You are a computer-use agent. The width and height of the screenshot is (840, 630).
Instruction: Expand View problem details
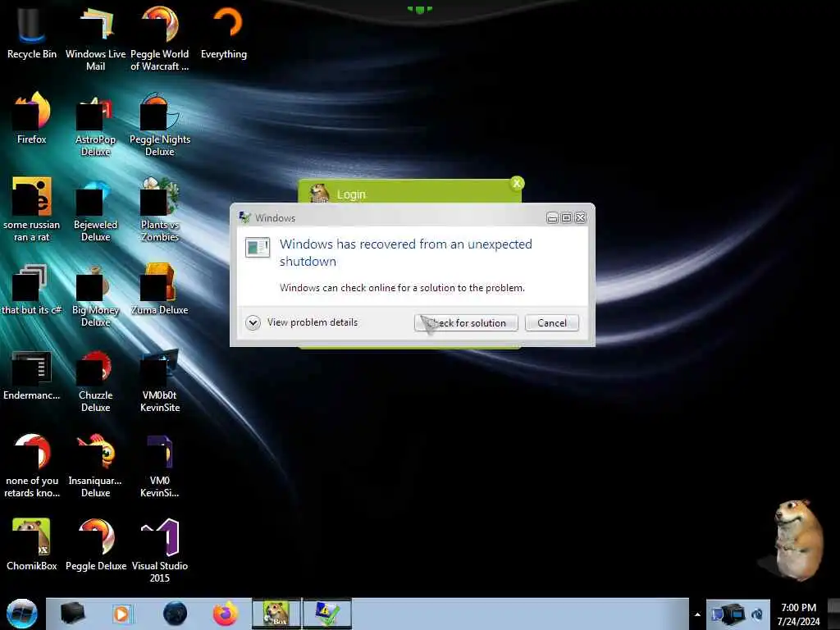click(x=302, y=322)
